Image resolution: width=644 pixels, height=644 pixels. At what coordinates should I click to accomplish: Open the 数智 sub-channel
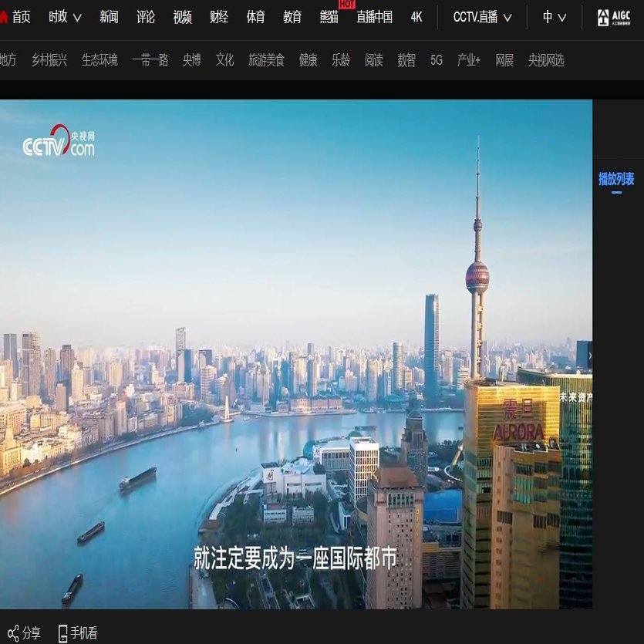click(x=406, y=60)
